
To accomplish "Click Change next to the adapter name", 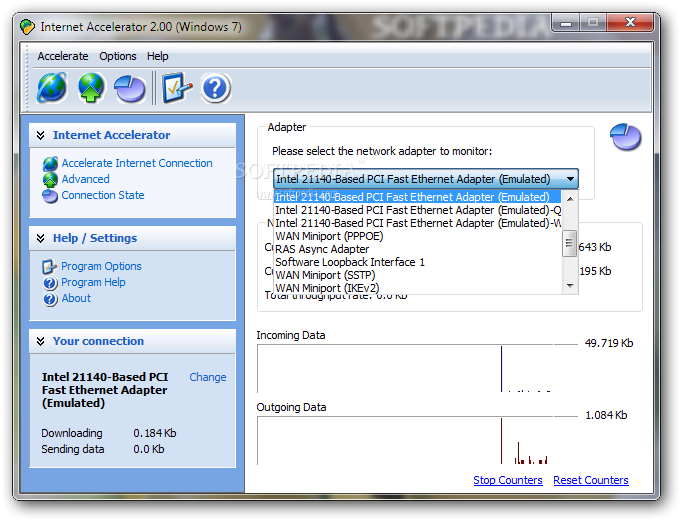I will pos(208,377).
